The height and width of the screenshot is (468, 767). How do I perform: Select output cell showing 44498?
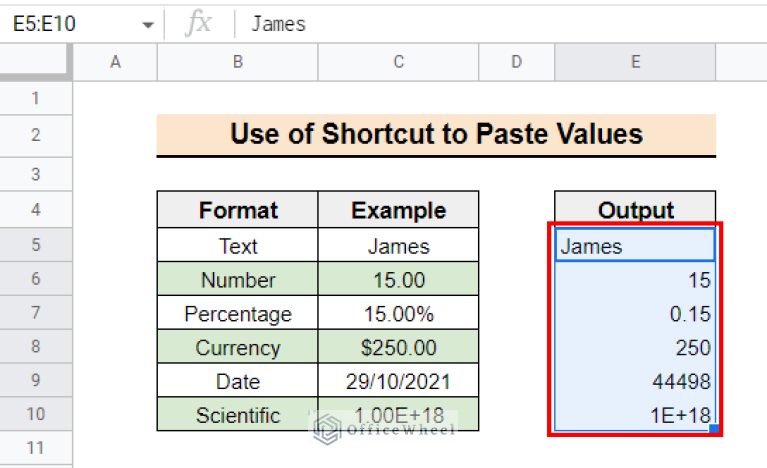[x=635, y=381]
